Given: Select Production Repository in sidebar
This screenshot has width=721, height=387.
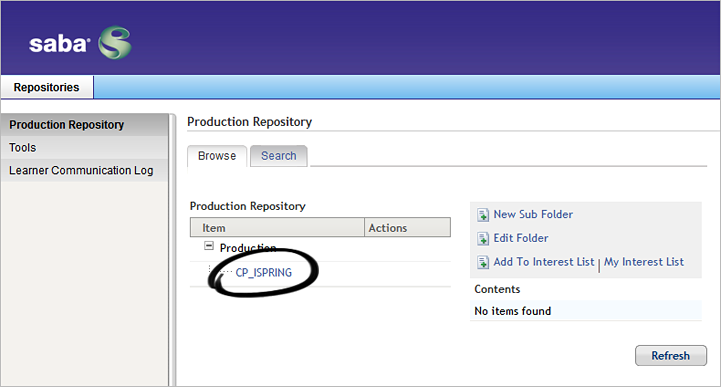Looking at the screenshot, I should (85, 125).
